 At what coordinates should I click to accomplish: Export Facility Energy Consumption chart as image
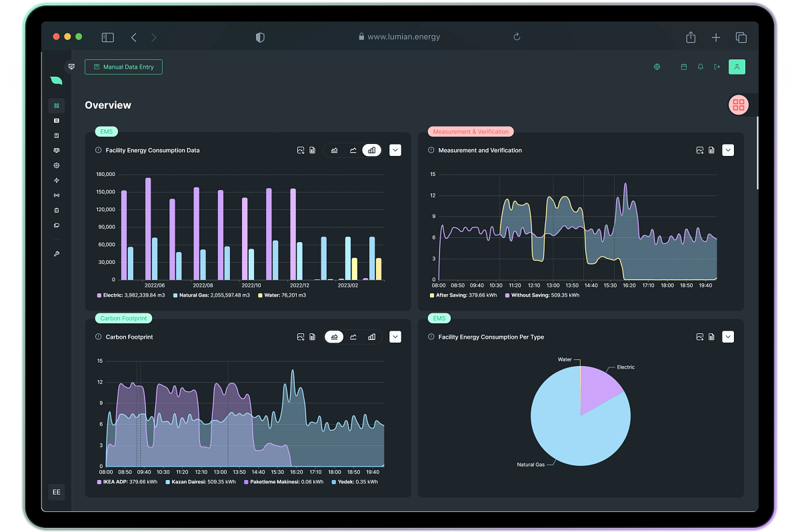pyautogui.click(x=301, y=150)
